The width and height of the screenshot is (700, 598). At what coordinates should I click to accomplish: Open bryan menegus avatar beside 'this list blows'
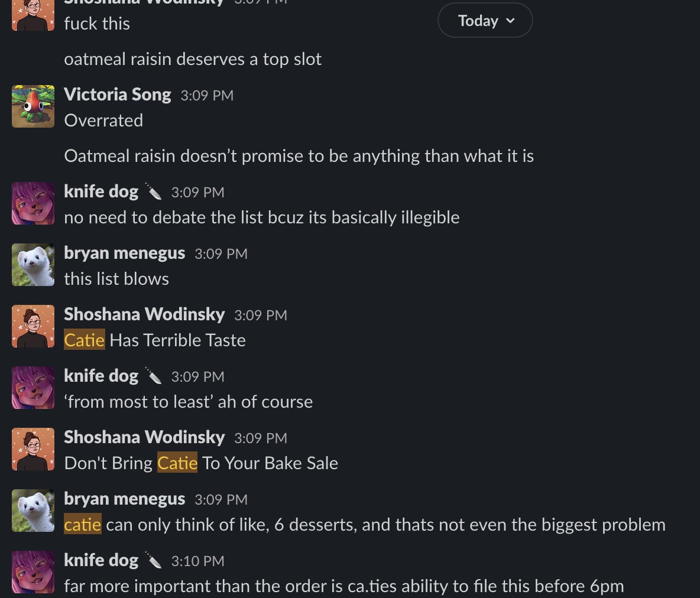(33, 265)
